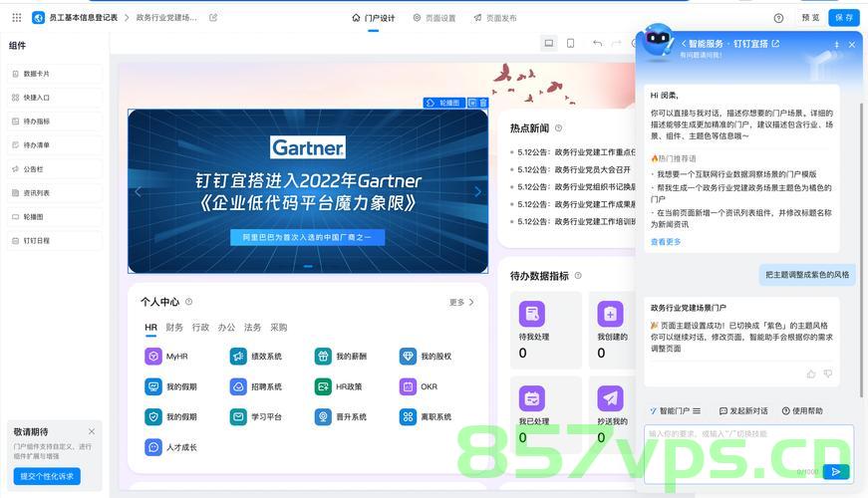Open 招聘系统 app icon
Image resolution: width=868 pixels, height=498 pixels.
coord(238,386)
